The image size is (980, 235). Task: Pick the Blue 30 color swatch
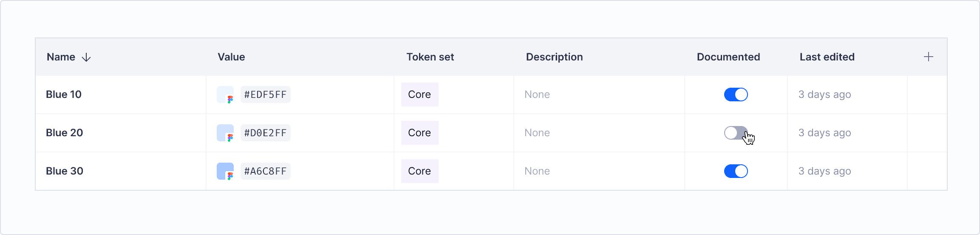pyautogui.click(x=225, y=171)
